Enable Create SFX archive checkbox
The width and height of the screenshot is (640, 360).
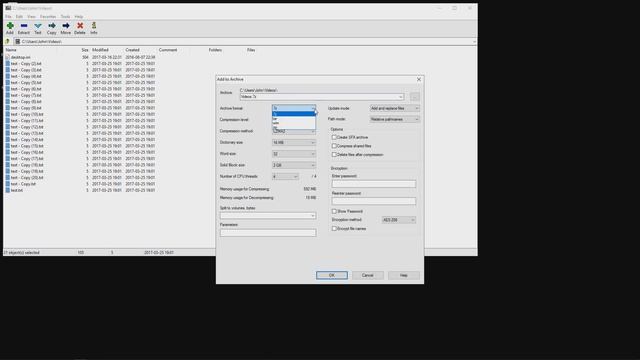[x=334, y=137]
